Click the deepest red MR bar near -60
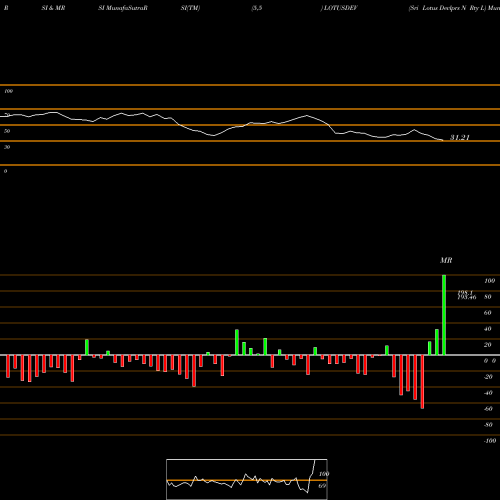This screenshot has height=500, width=500. pos(422,382)
